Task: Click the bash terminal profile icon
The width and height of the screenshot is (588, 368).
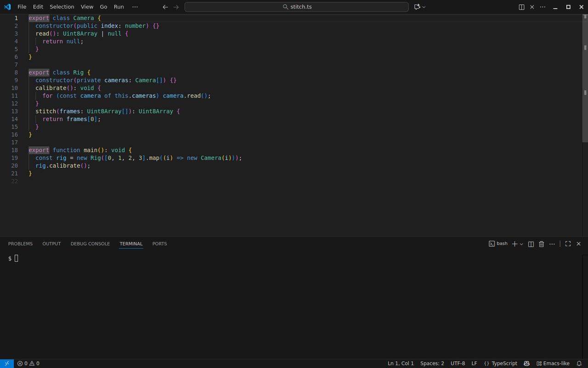Action: (492, 244)
